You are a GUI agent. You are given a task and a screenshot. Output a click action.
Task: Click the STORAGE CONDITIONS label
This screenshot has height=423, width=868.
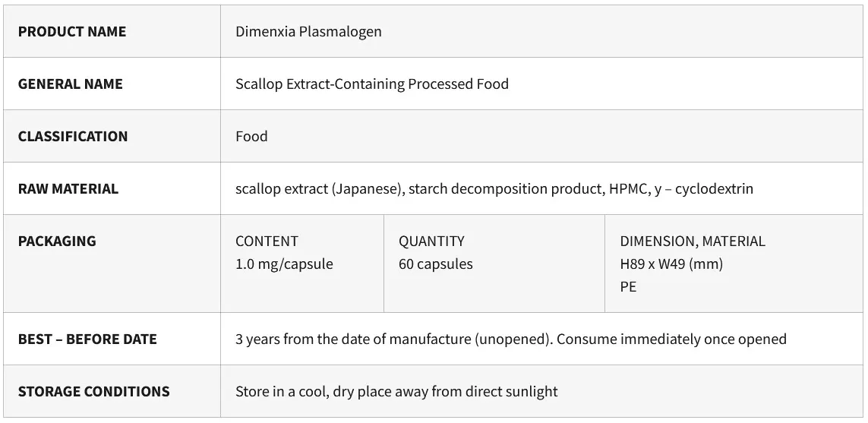point(93,391)
